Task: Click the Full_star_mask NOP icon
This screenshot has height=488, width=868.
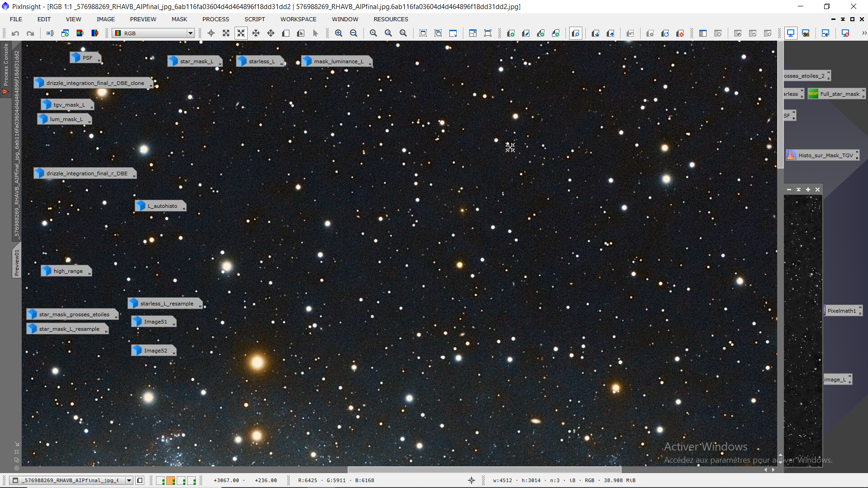Action: [x=835, y=94]
